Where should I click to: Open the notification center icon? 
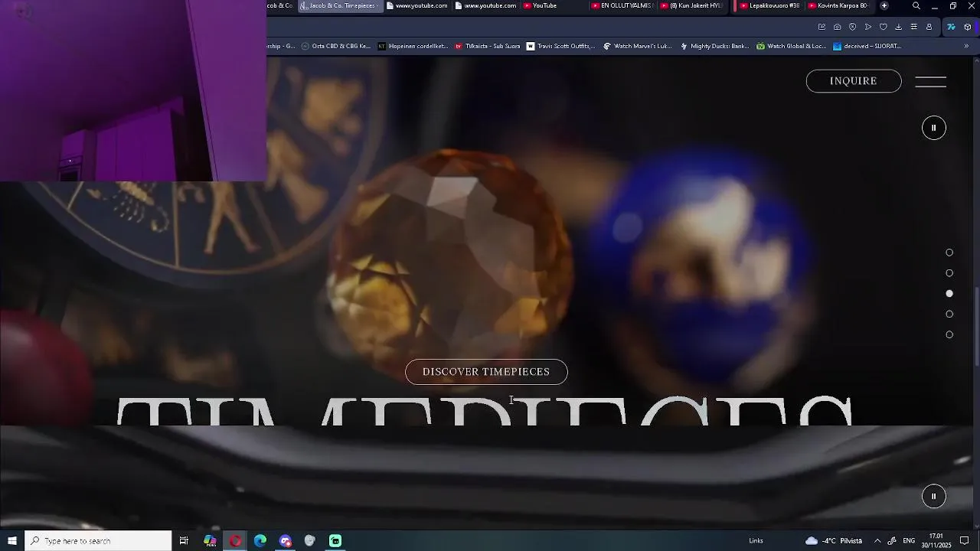[965, 541]
